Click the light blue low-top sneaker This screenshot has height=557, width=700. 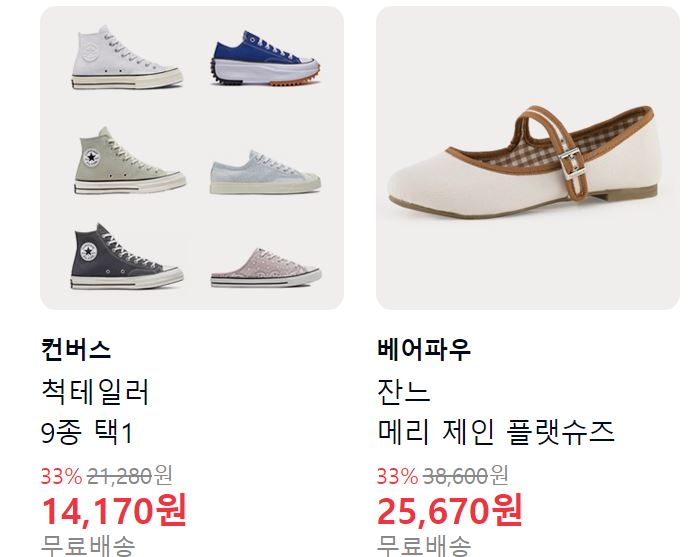(265, 172)
